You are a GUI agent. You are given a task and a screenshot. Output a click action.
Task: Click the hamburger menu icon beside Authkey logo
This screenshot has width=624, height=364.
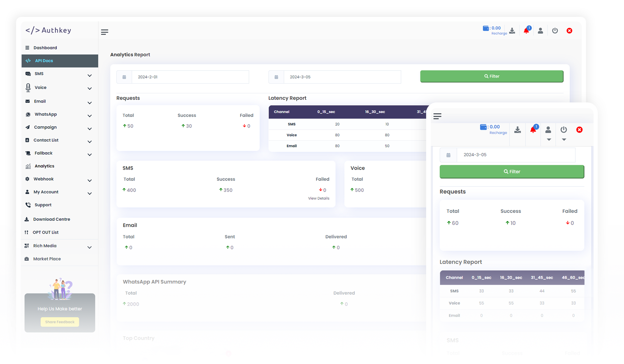tap(105, 32)
